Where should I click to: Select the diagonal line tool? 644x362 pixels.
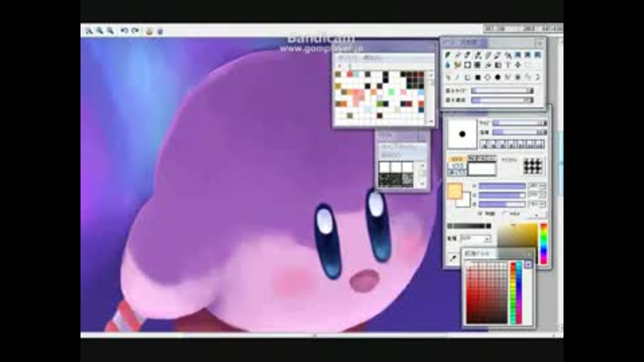(x=458, y=77)
